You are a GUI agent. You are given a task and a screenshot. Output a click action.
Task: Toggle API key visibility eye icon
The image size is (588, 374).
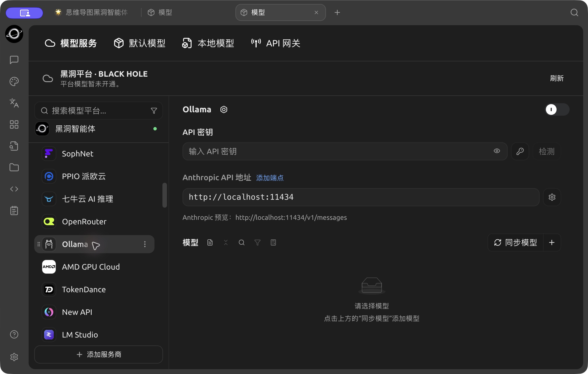(x=497, y=151)
